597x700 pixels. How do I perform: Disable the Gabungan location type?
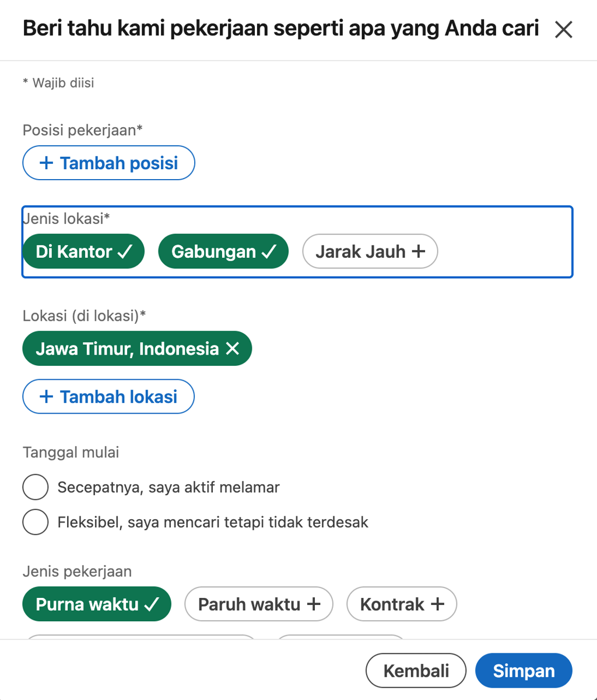[223, 251]
